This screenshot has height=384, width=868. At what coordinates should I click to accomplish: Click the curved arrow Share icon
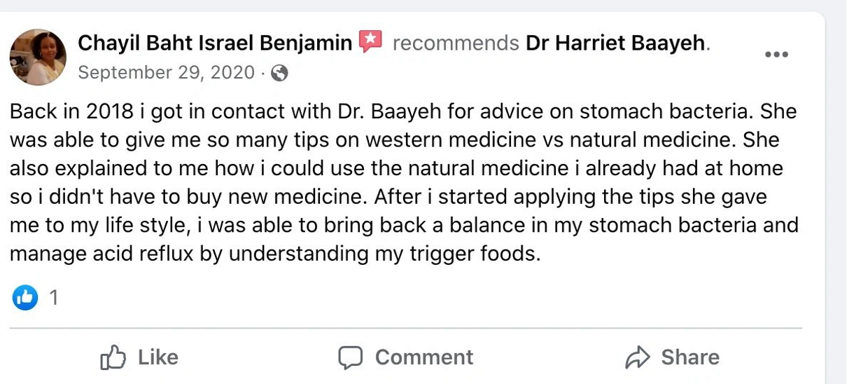tap(637, 357)
